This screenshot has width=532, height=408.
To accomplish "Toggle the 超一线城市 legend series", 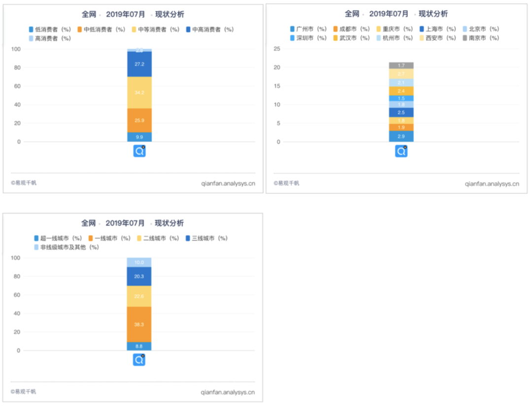I will tap(58, 238).
